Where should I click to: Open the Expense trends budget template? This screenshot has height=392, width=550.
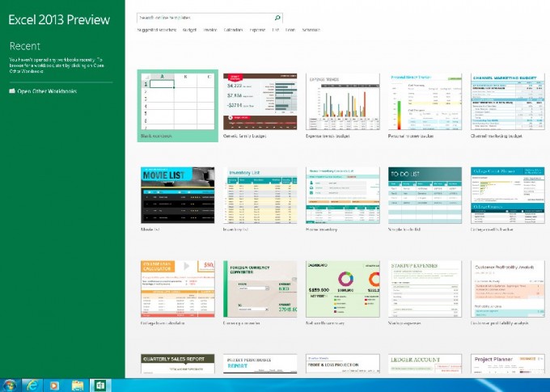point(343,106)
